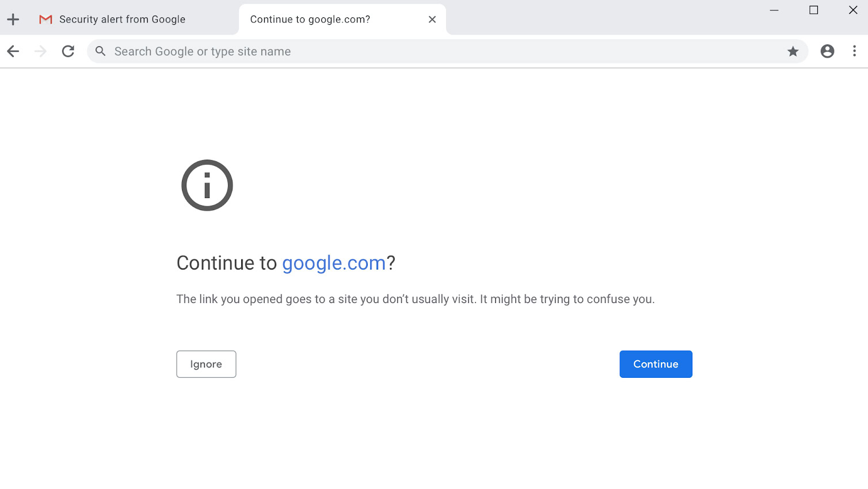Click the Gmail icon on the first tab
The width and height of the screenshot is (868, 489).
45,20
